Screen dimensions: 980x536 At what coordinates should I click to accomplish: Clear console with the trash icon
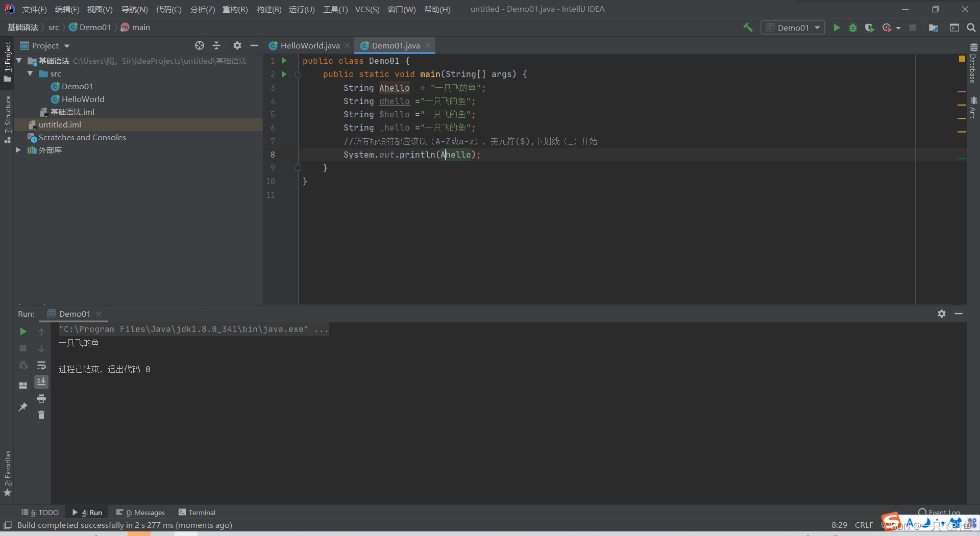[x=41, y=415]
